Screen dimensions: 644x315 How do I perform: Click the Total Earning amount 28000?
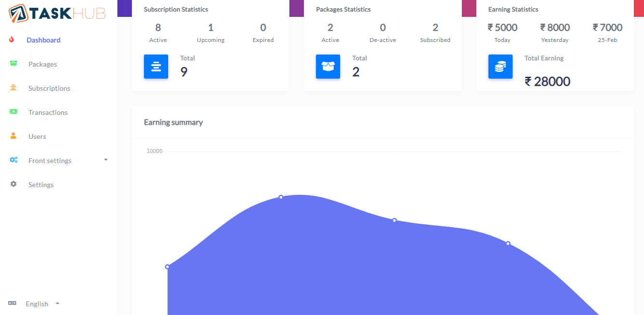(548, 81)
